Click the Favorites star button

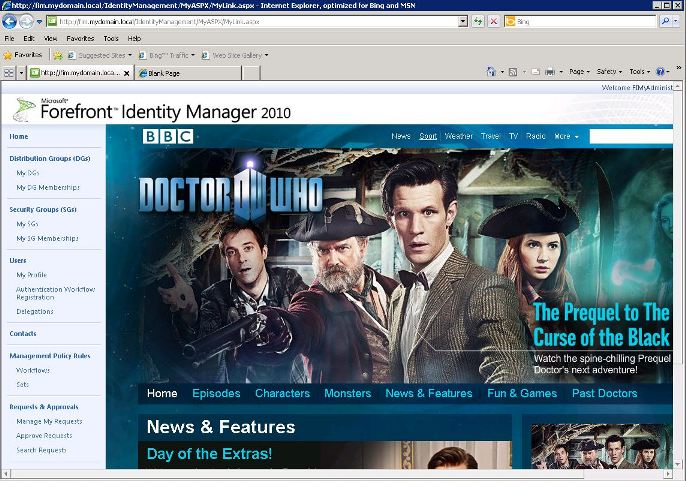pos(23,55)
